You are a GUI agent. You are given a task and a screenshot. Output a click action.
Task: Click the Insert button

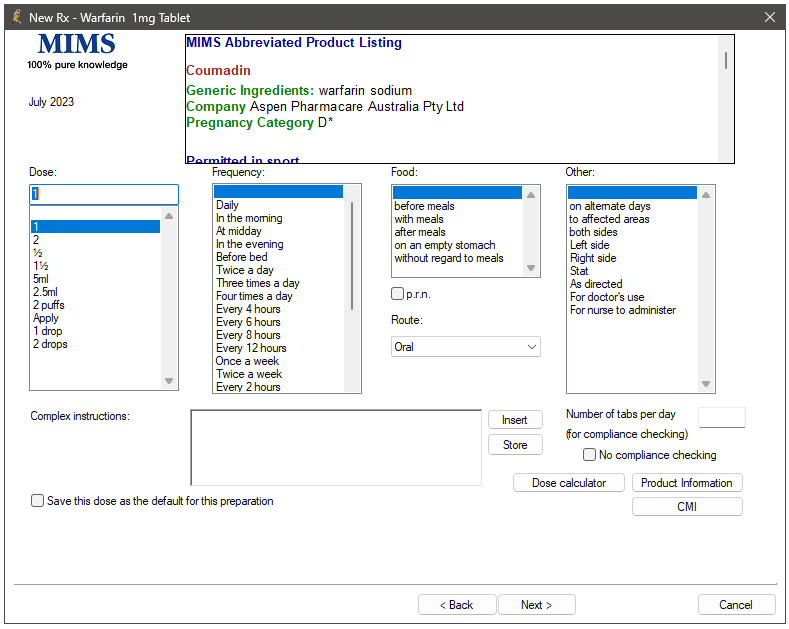tap(515, 420)
